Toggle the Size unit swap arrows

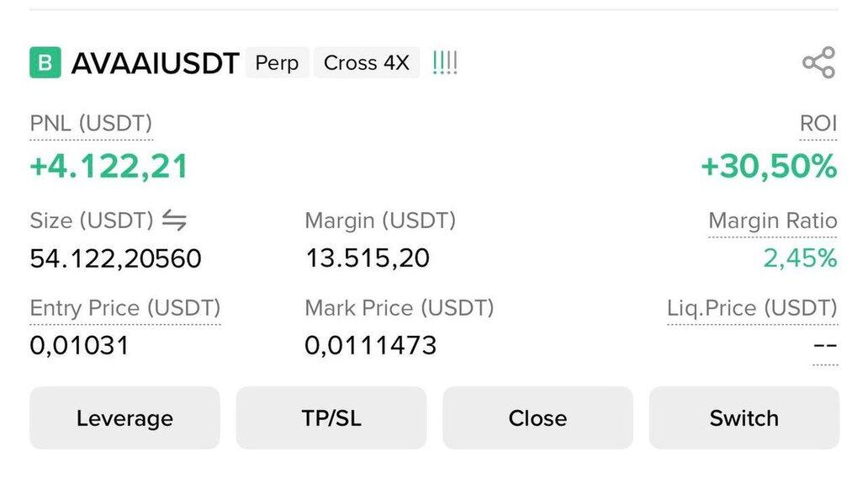[174, 221]
